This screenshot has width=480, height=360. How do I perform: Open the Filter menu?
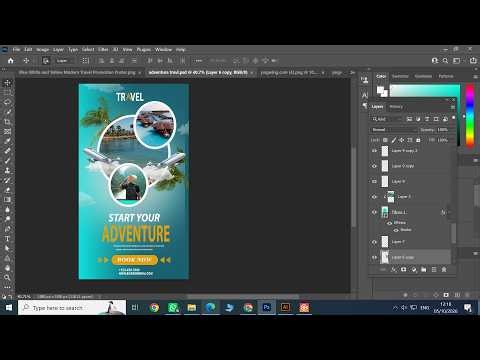point(103,49)
